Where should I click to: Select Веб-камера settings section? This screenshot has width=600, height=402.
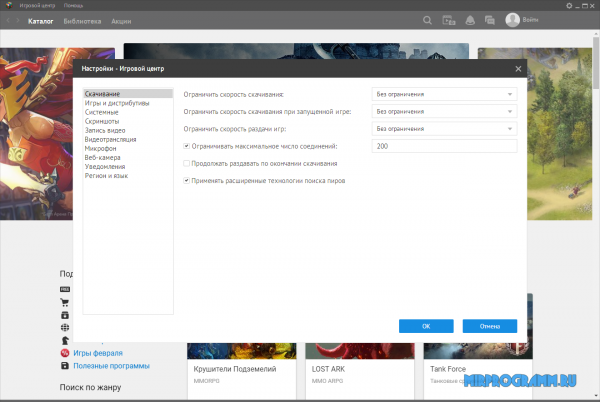pos(128,158)
